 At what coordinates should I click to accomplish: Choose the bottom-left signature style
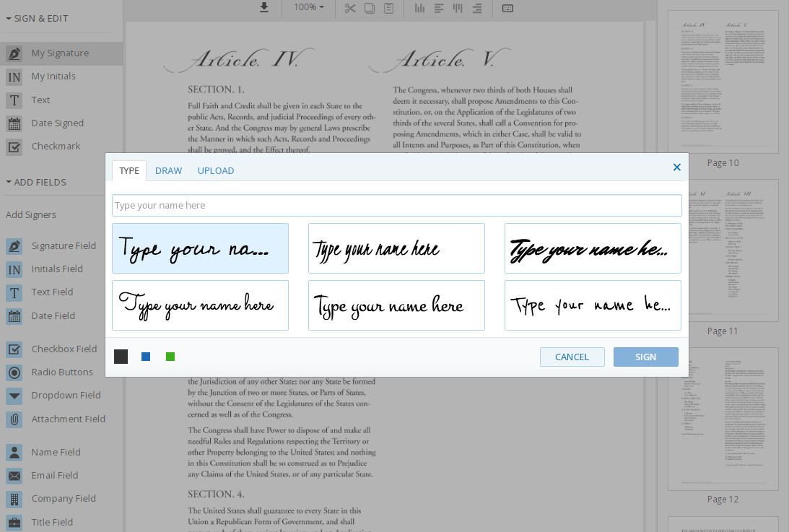[200, 305]
